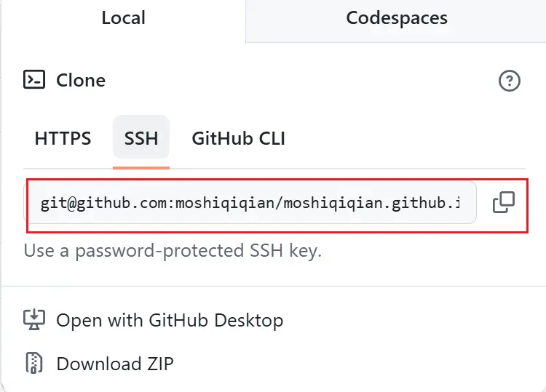
Task: Click the terminal icon beside Clone
Action: (34, 80)
